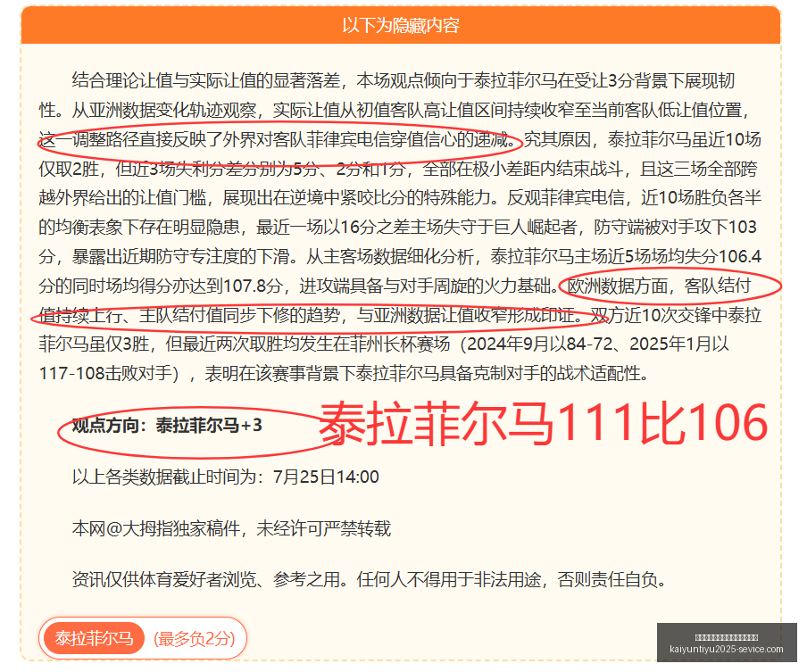Click the orange 泰拉菲尔马 pill button
807x672 pixels.
[94, 639]
